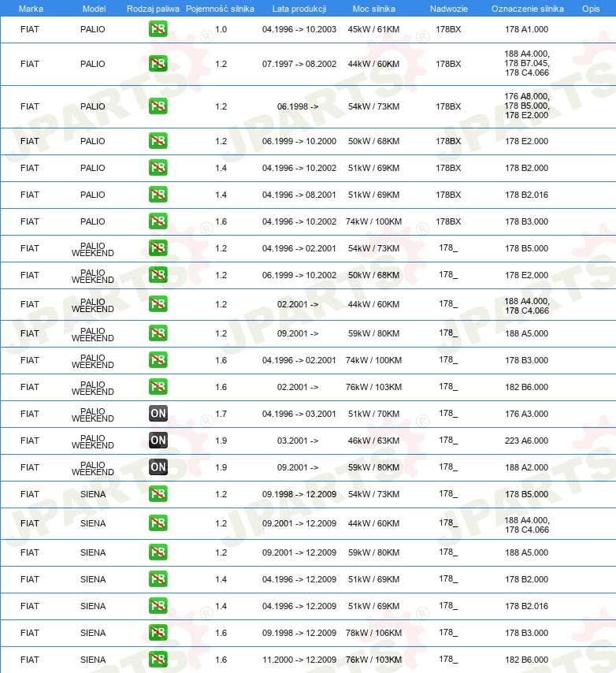Click the Marka column header
This screenshot has height=673, width=616.
tap(31, 9)
